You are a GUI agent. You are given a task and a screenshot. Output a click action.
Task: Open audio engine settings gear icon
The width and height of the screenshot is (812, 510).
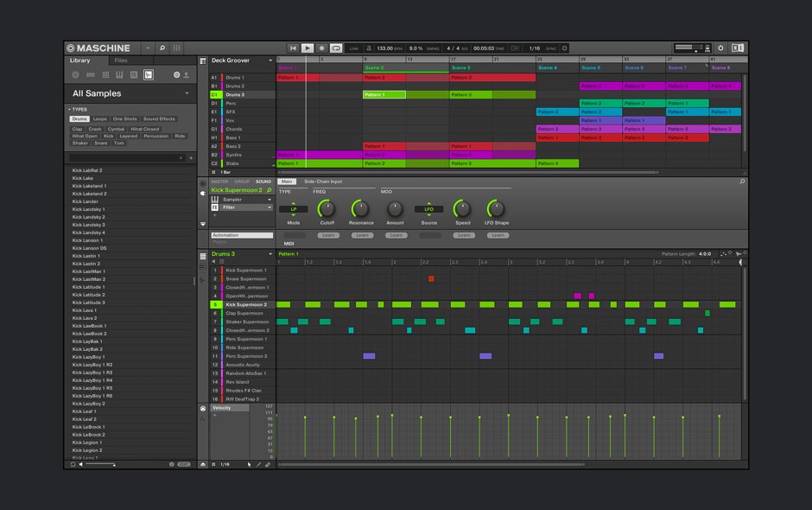[564, 48]
